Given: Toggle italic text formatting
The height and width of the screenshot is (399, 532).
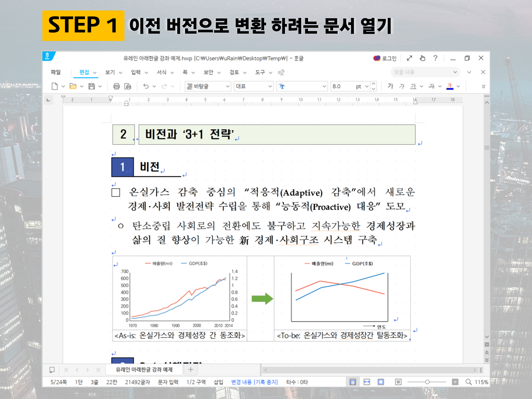Looking at the screenshot, I should 402,86.
